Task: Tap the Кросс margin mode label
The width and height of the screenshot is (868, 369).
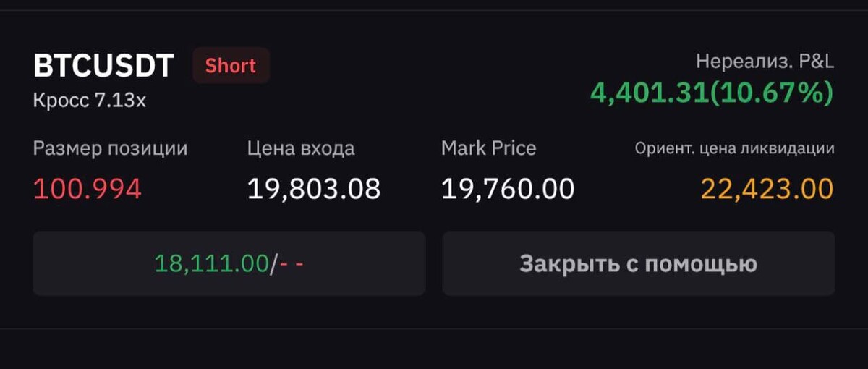Action: [61, 100]
